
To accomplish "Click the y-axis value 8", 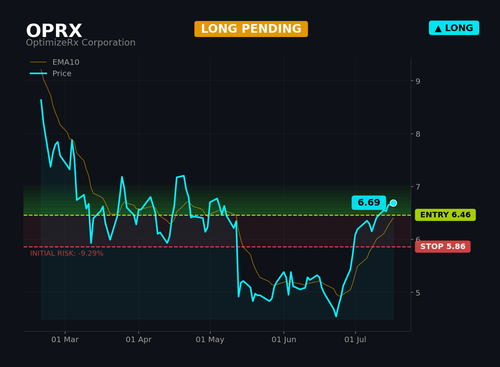I will pos(418,134).
